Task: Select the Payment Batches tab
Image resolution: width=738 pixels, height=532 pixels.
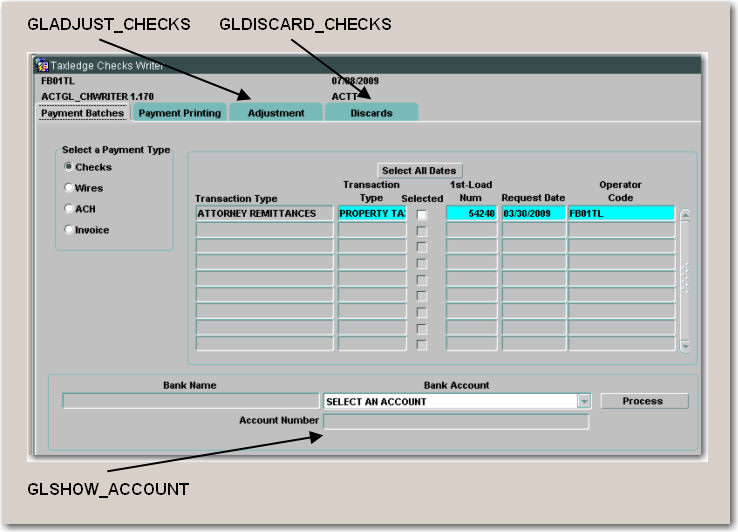Action: click(83, 113)
